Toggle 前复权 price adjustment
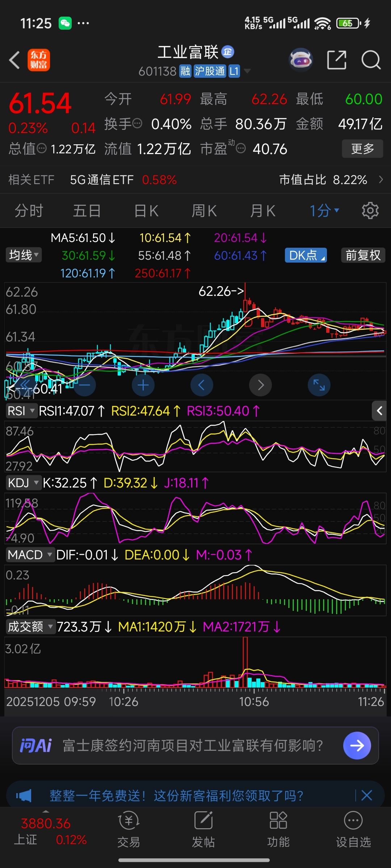 click(363, 255)
